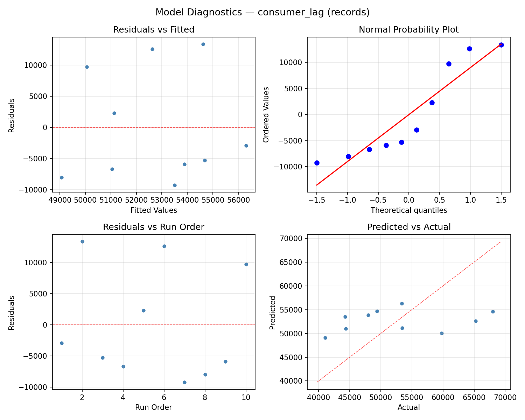Click the residual point at run order 10

click(246, 265)
